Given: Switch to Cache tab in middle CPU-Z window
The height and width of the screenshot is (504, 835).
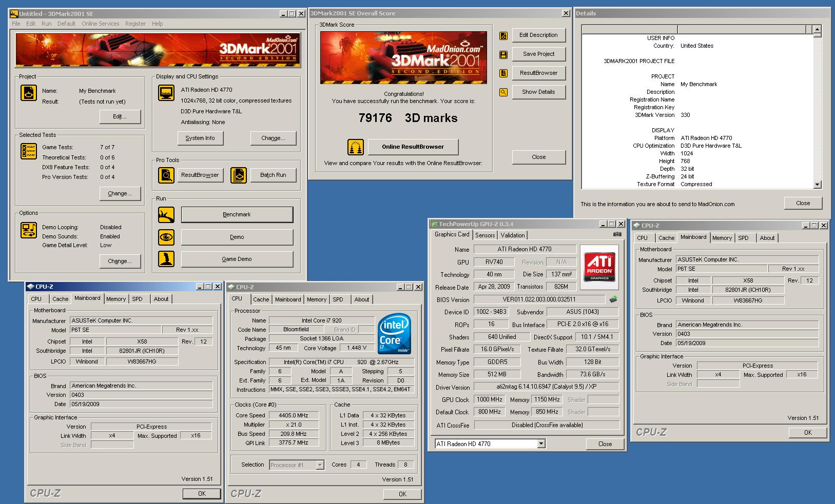Looking at the screenshot, I should click(x=261, y=299).
